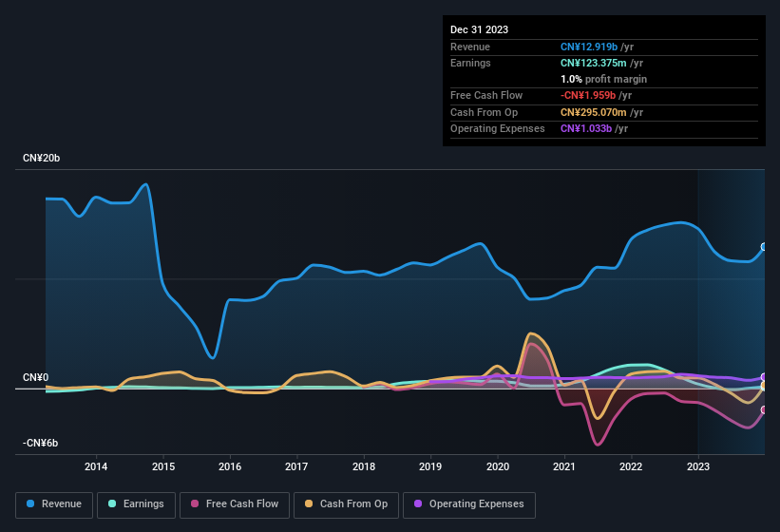
Task: Click the -CN¥6b y-axis label
Action: pos(40,443)
